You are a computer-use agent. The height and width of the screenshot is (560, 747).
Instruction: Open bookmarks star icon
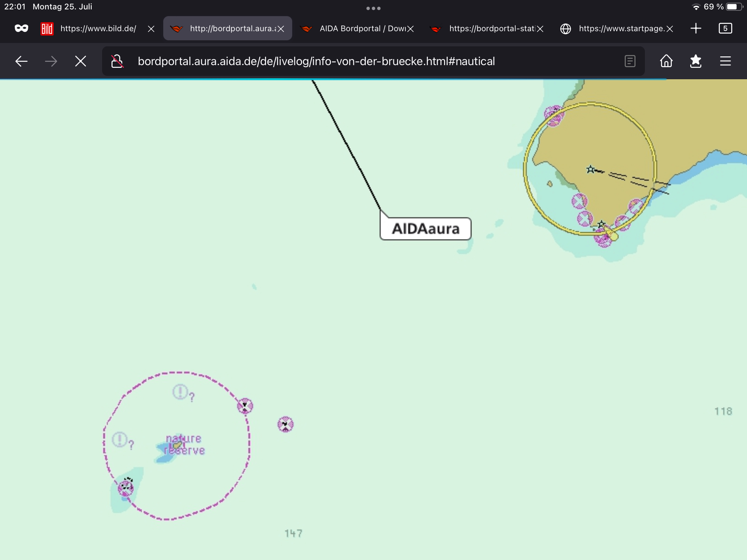696,61
